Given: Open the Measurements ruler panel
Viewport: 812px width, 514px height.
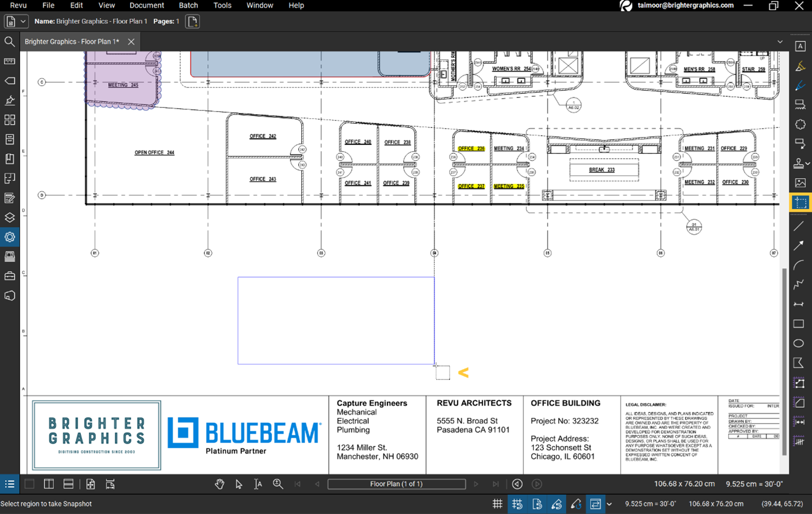Looking at the screenshot, I should click(9, 61).
